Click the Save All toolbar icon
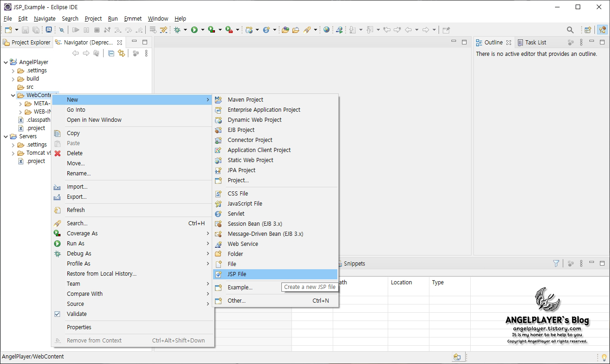Image resolution: width=610 pixels, height=364 pixels. tap(36, 30)
